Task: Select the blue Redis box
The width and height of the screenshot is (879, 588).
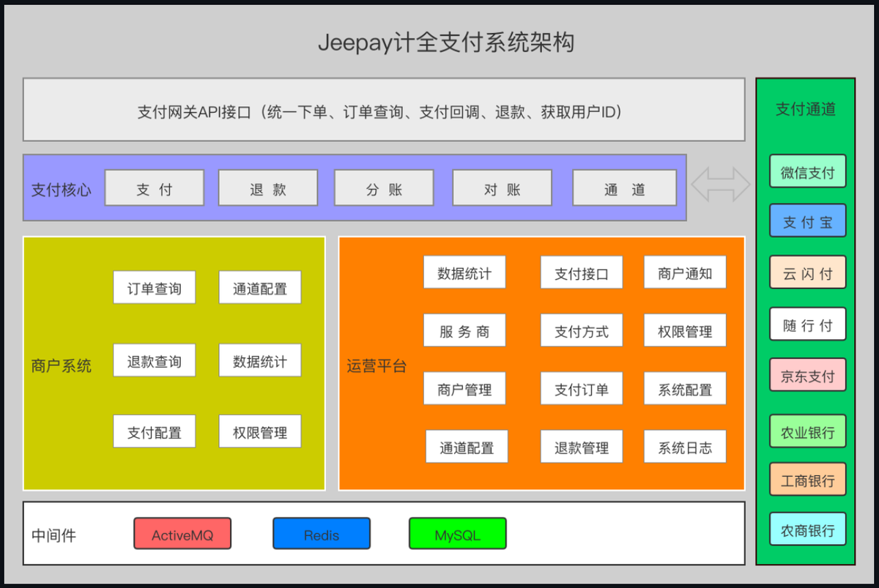Action: 322,534
